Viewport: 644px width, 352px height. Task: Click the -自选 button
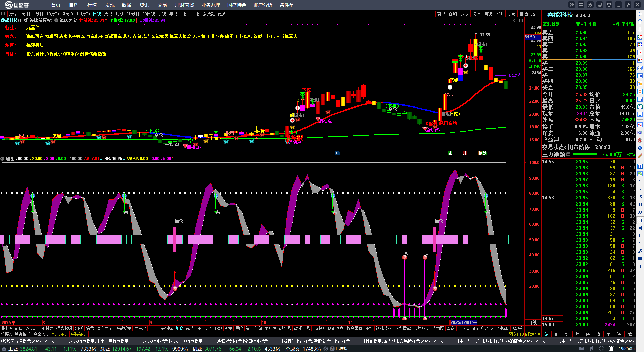(523, 14)
